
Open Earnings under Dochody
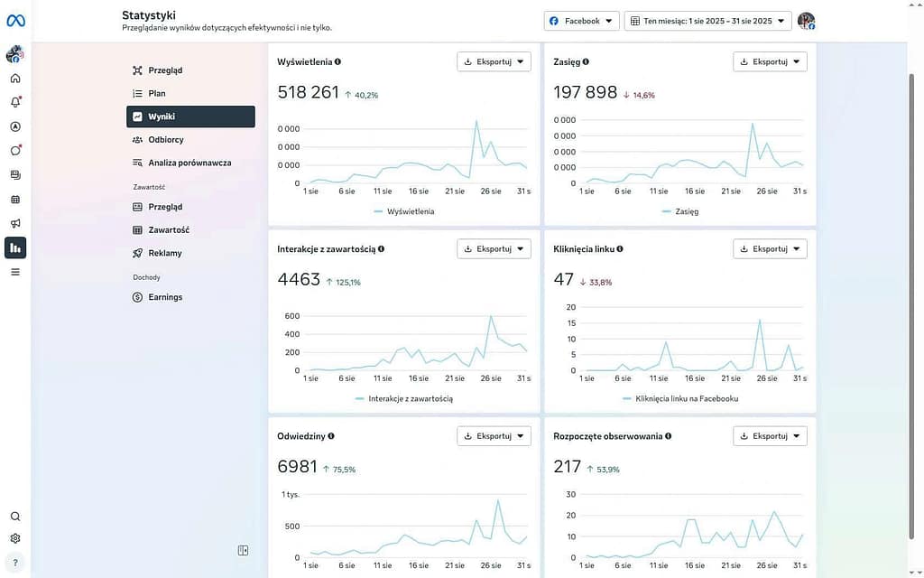[165, 297]
